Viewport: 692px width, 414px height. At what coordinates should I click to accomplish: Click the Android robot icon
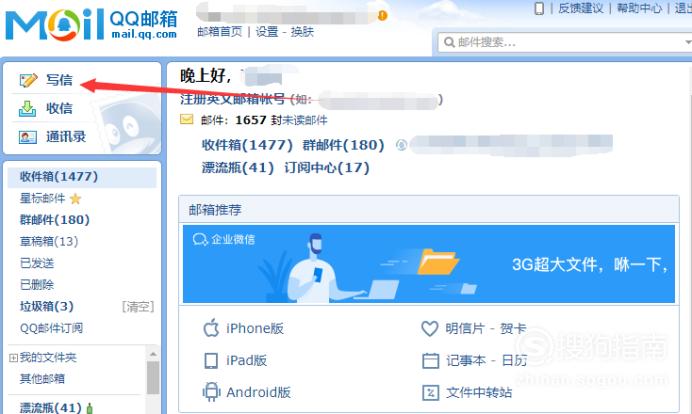click(211, 392)
